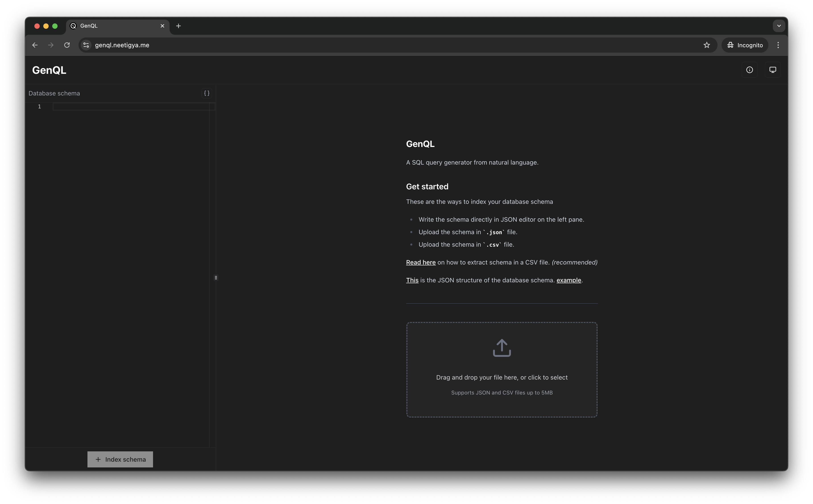Bookmark this page with the star icon
Image resolution: width=813 pixels, height=504 pixels.
click(706, 45)
